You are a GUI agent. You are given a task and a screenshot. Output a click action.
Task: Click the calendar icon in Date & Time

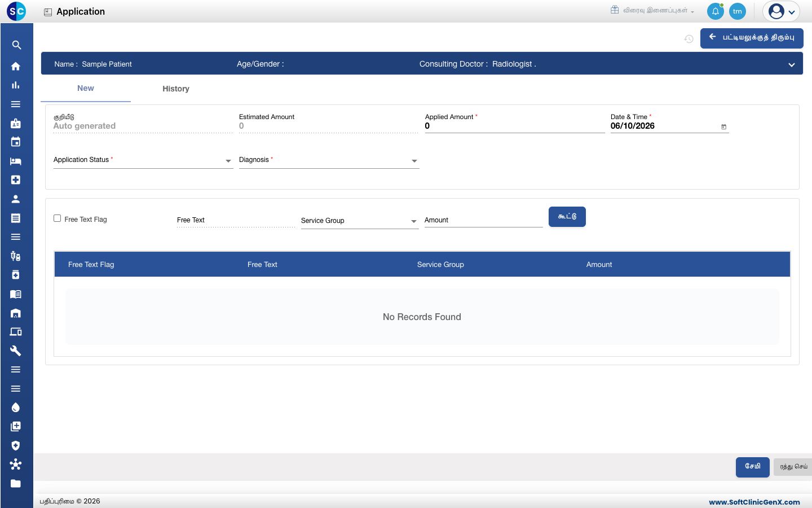[723, 127]
